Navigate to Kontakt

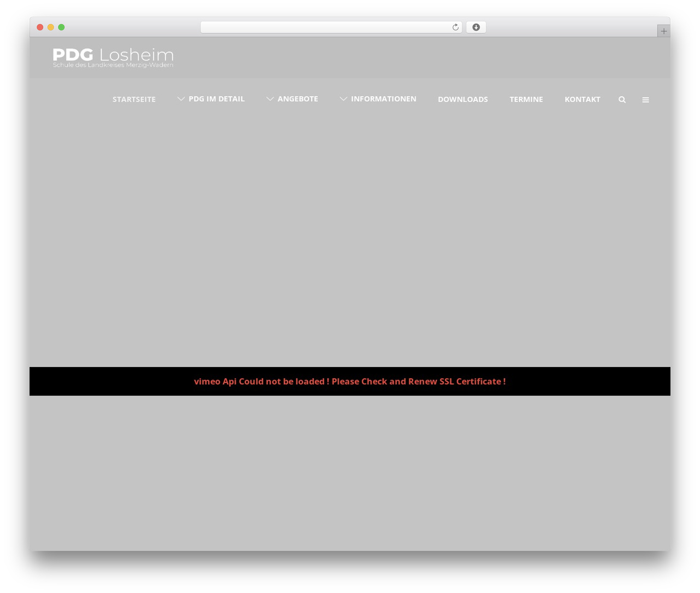pos(582,100)
